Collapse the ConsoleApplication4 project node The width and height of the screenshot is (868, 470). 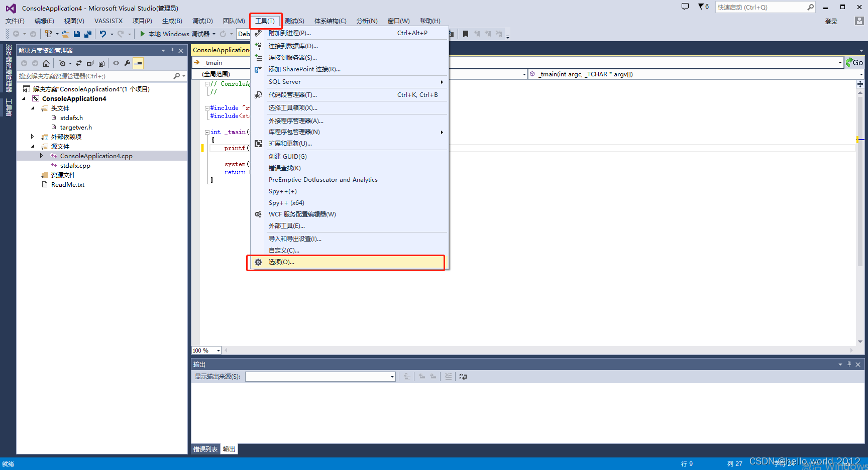[x=24, y=99]
